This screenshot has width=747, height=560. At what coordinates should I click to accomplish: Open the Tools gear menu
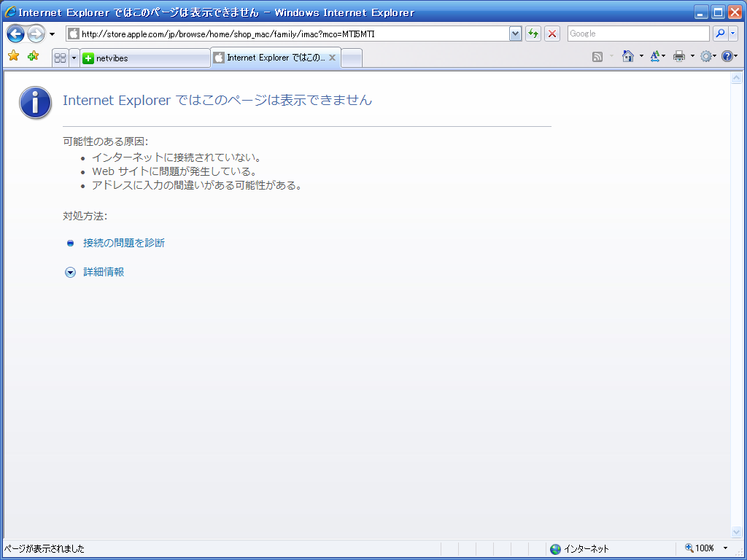pos(706,57)
